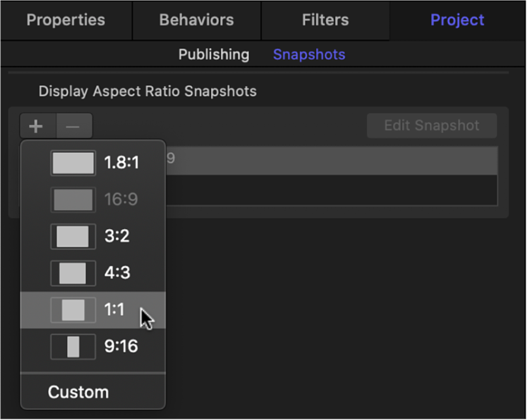Click the 4:3 aspect ratio thumbnail icon
Image resolution: width=527 pixels, height=420 pixels.
click(x=73, y=273)
